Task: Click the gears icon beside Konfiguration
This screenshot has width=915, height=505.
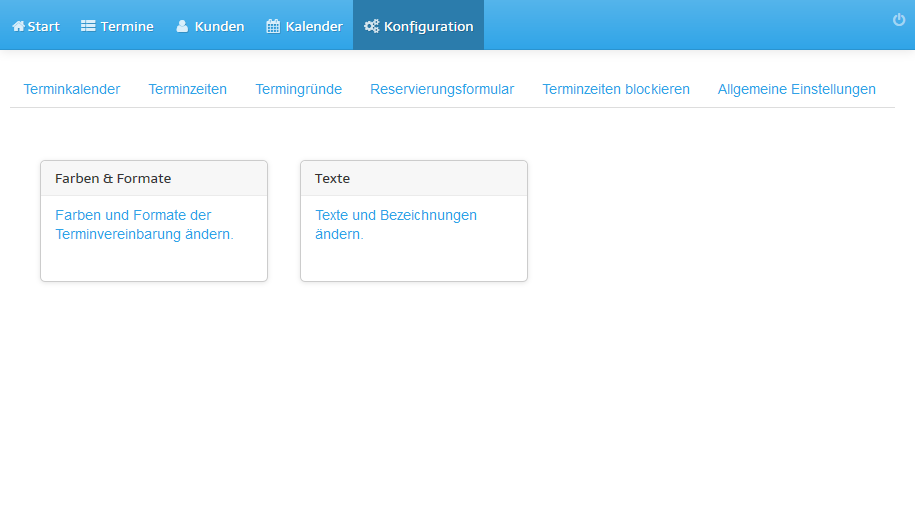Action: [x=372, y=26]
